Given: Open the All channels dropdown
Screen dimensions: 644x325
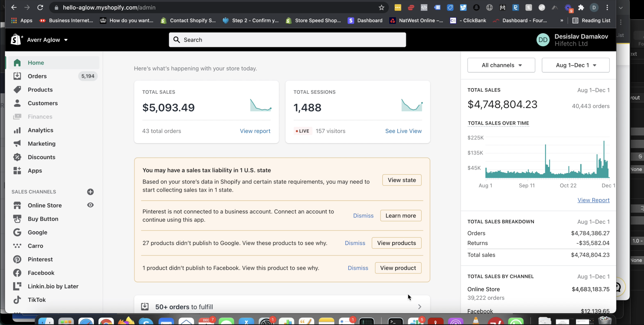Looking at the screenshot, I should click(501, 65).
